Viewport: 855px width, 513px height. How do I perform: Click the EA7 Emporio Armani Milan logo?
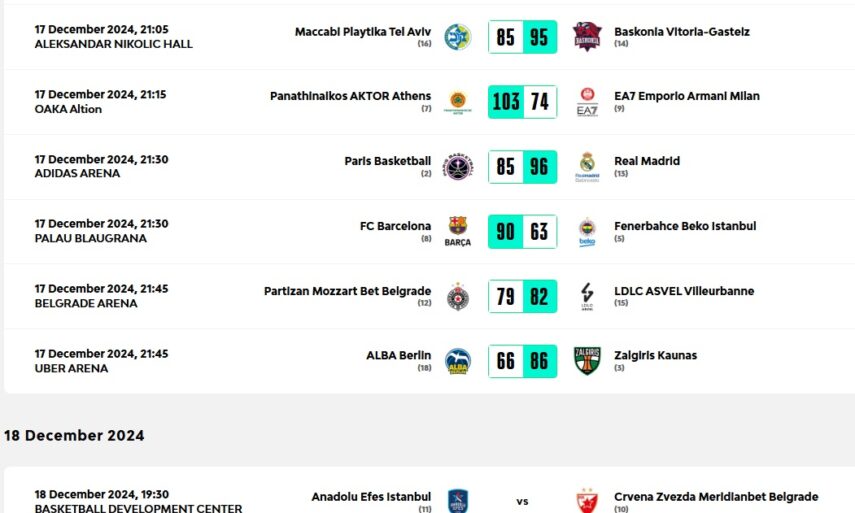587,102
